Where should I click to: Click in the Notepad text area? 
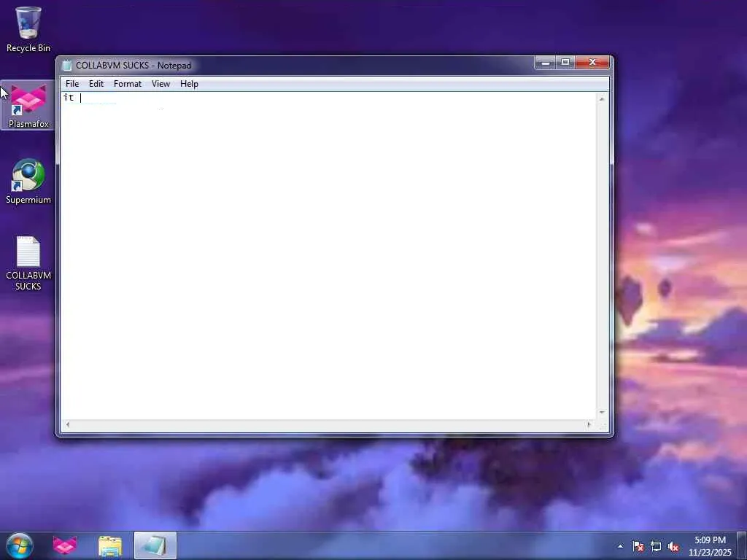click(x=329, y=256)
